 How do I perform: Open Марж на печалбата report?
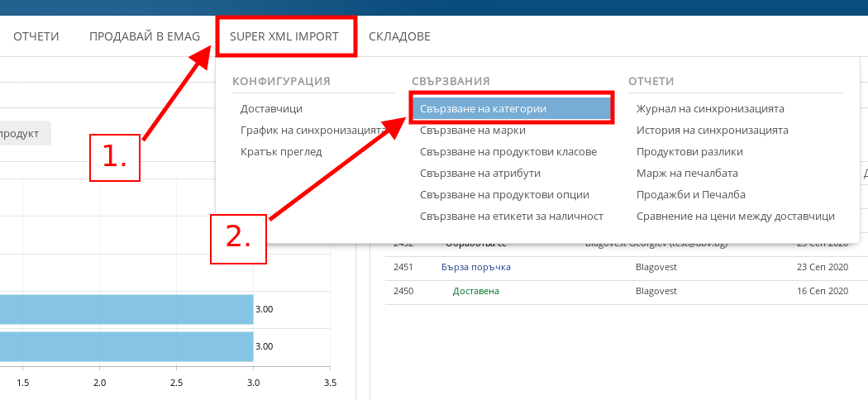[x=687, y=173]
